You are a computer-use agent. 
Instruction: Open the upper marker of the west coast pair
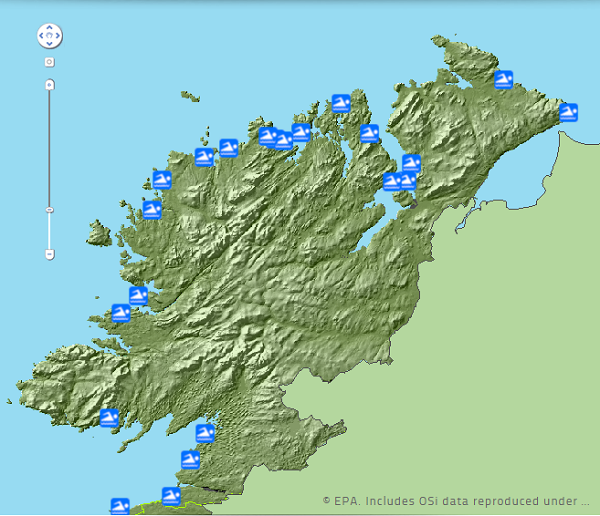tap(138, 296)
